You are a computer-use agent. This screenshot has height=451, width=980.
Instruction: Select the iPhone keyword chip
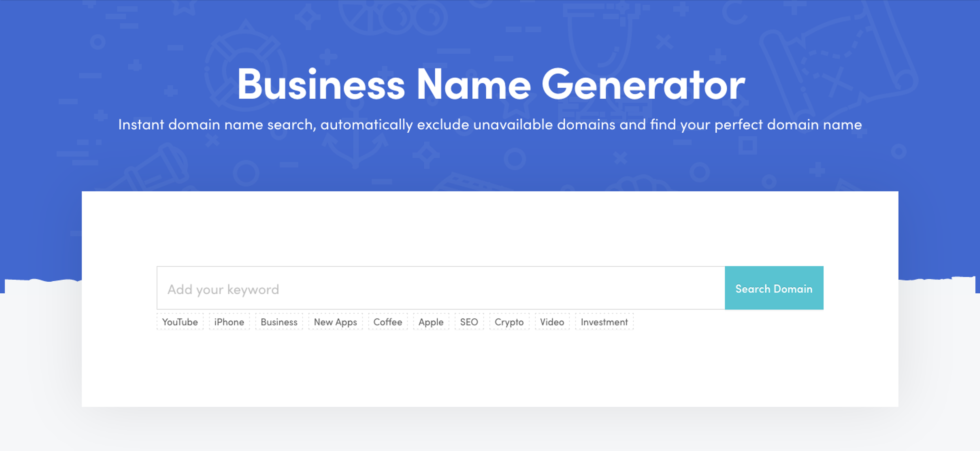229,322
